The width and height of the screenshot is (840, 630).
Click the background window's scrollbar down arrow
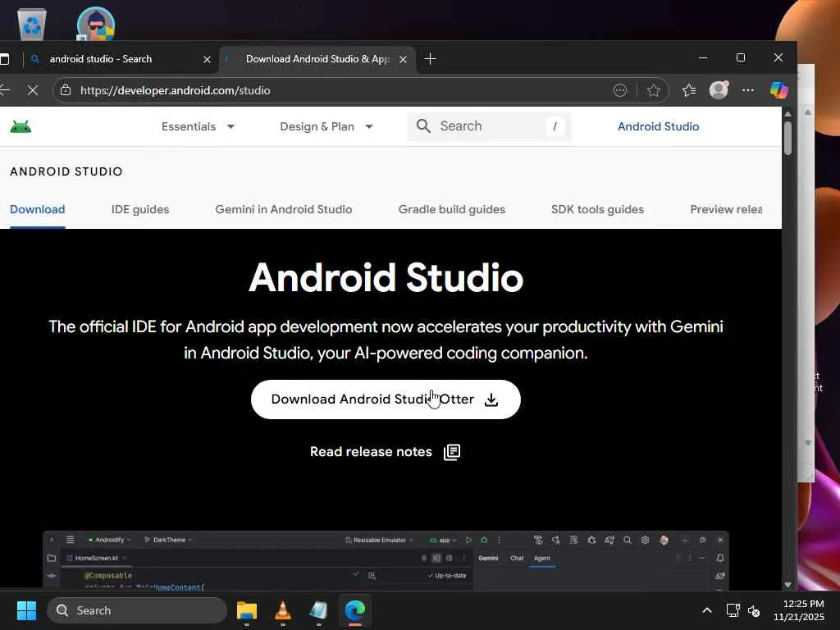pos(808,443)
